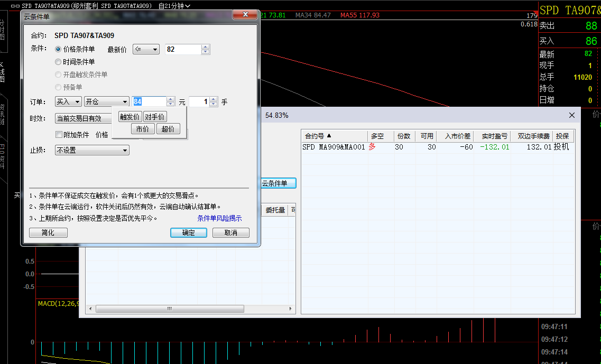Select the 时间条件单 radio option
Screen dimensions: 601x364
point(58,62)
